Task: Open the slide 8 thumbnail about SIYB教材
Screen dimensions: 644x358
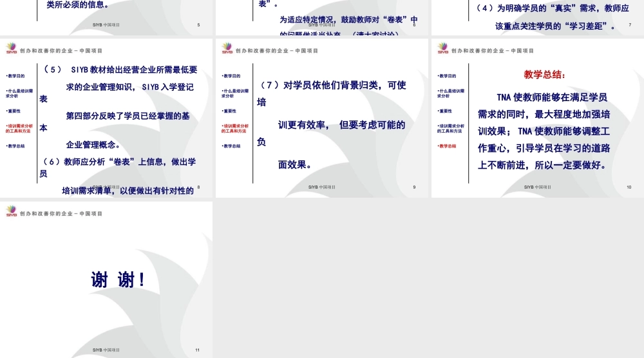Action: click(106, 118)
